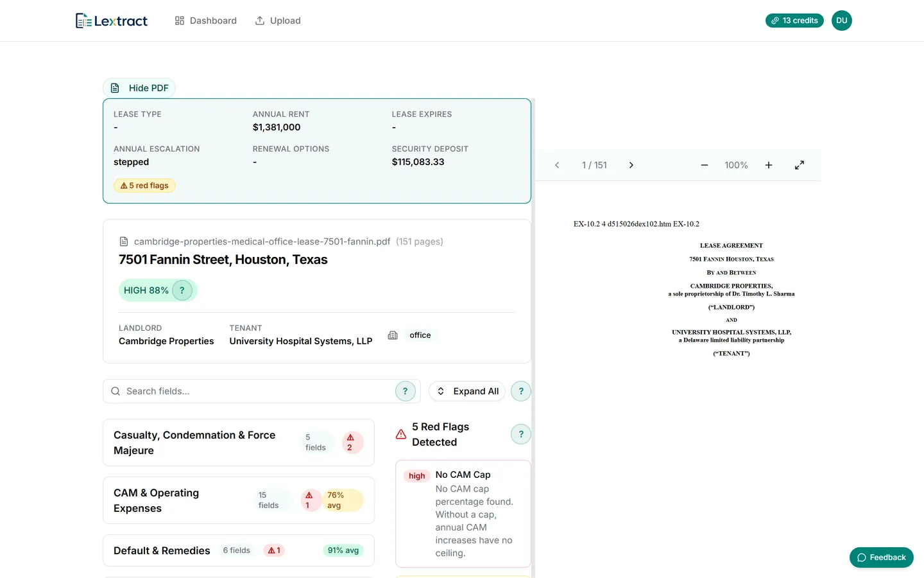Click the stepped annual escalation value

[x=132, y=162]
